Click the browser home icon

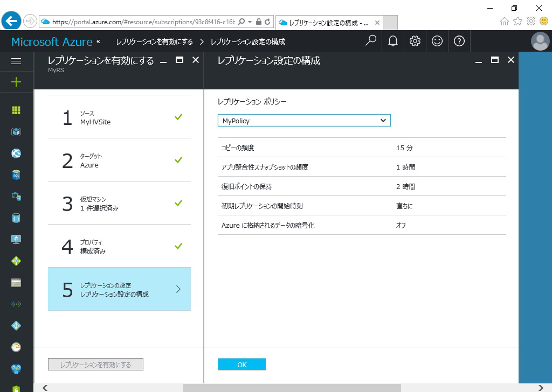[505, 22]
